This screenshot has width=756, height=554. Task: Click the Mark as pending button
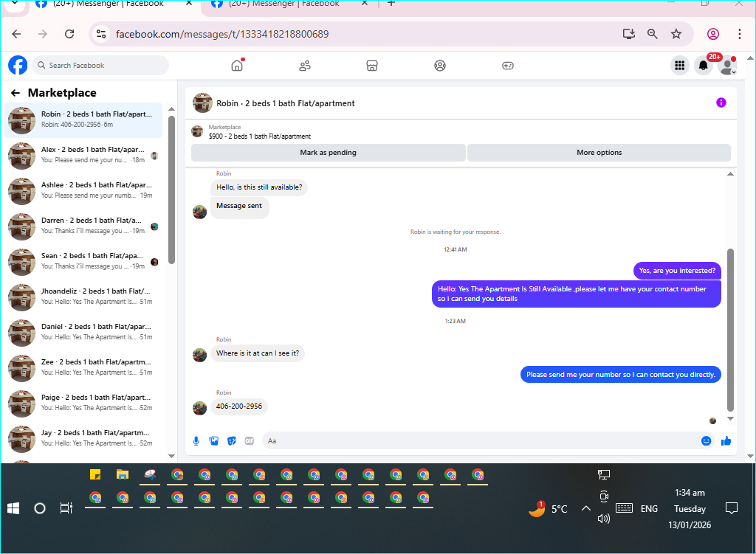tap(329, 153)
